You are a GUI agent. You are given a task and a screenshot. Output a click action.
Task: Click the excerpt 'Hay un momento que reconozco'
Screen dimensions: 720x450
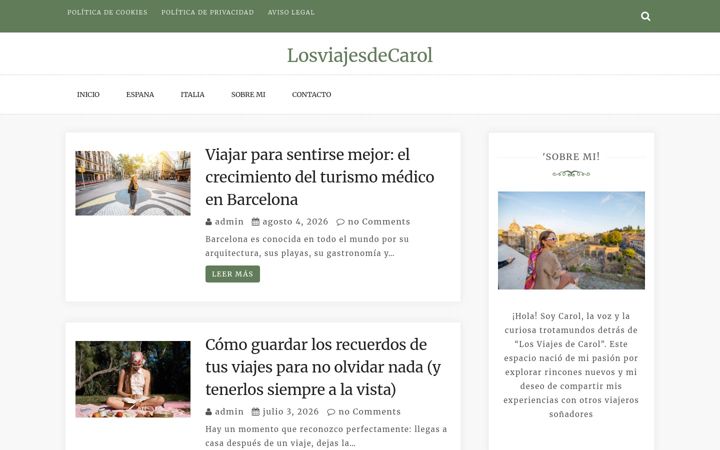[x=326, y=436]
